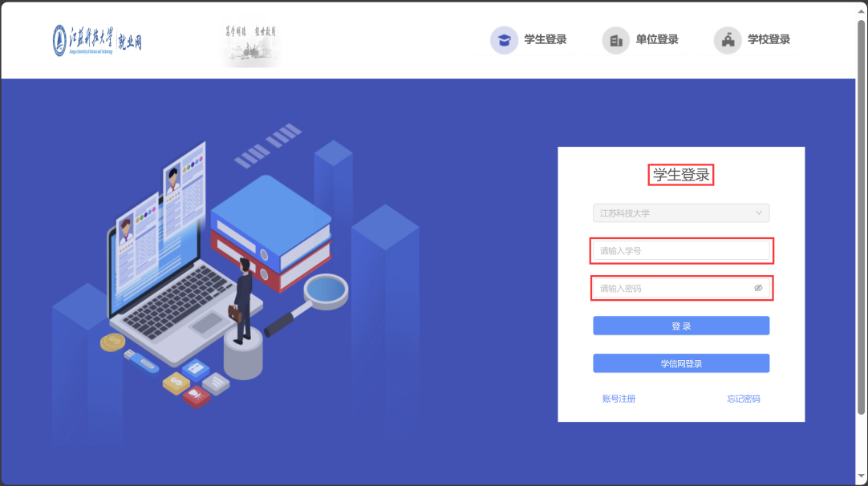The width and height of the screenshot is (868, 486).
Task: Click the campus motto image in header
Action: 250,44
